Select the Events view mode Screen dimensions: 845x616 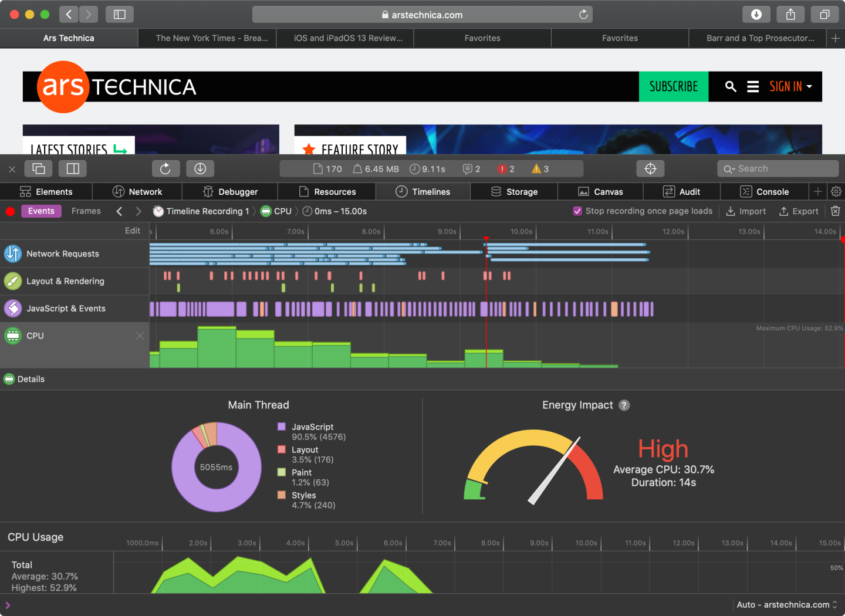pos(41,211)
